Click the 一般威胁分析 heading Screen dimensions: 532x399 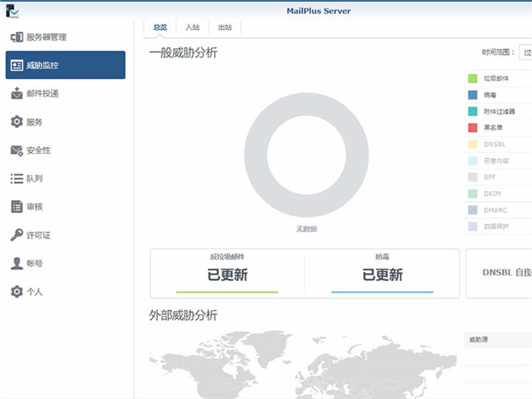coord(183,52)
